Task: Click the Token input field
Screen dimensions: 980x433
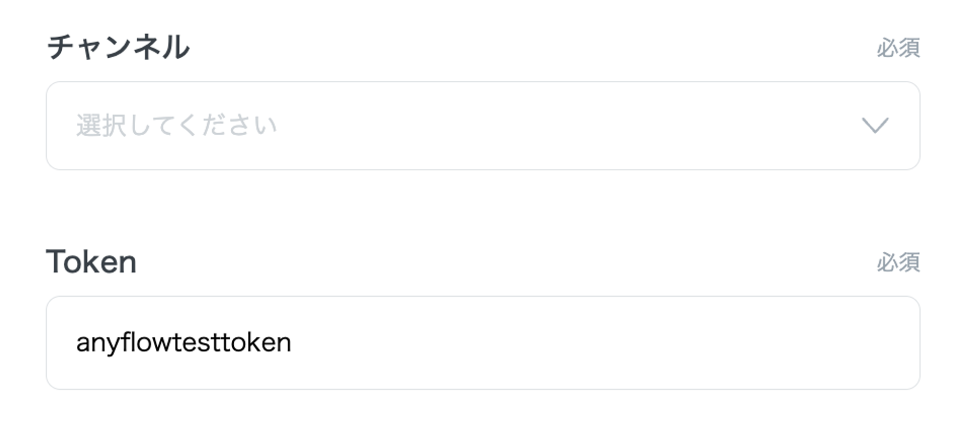Action: coord(483,342)
